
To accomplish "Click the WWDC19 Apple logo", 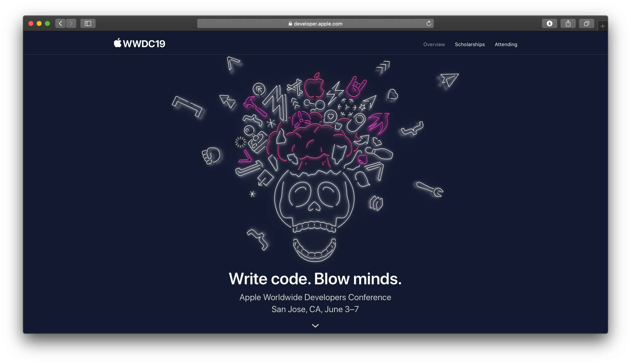I will point(139,43).
